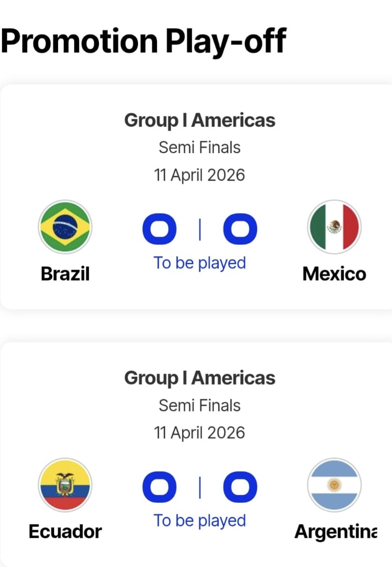Click Mexico's score digit
The width and height of the screenshot is (392, 567).
240,230
